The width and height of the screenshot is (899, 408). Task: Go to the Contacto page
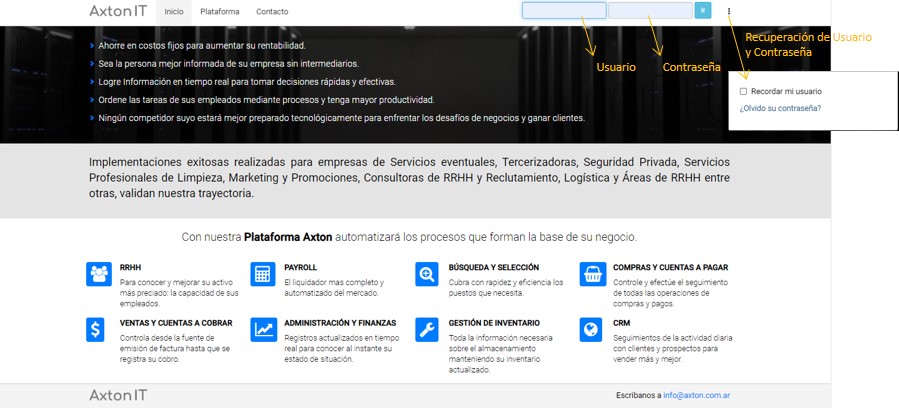point(272,12)
